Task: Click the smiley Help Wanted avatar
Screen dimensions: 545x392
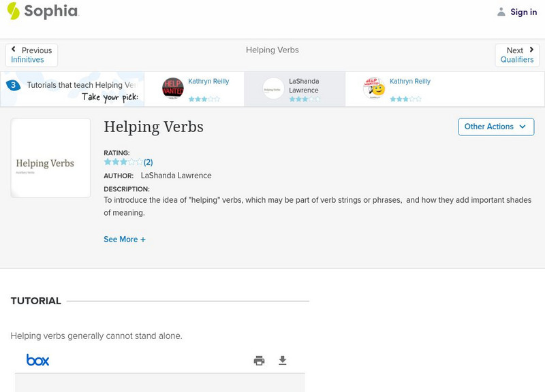Action: 373,88
